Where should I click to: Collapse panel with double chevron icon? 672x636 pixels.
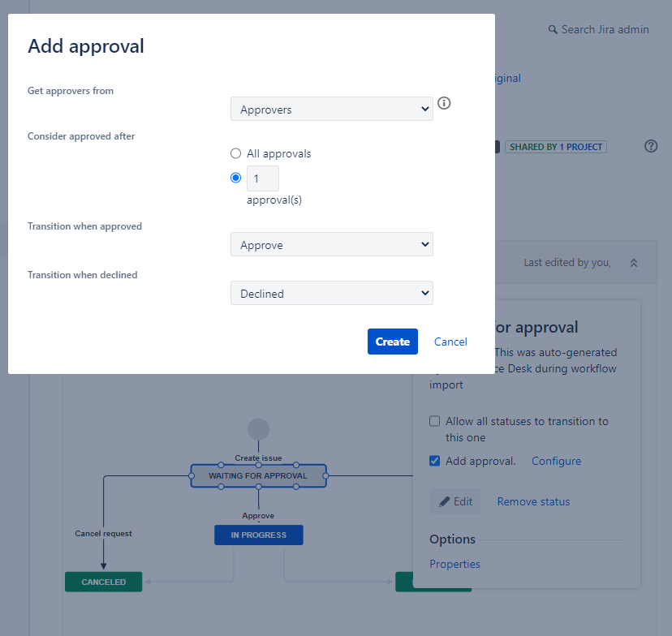pyautogui.click(x=633, y=263)
